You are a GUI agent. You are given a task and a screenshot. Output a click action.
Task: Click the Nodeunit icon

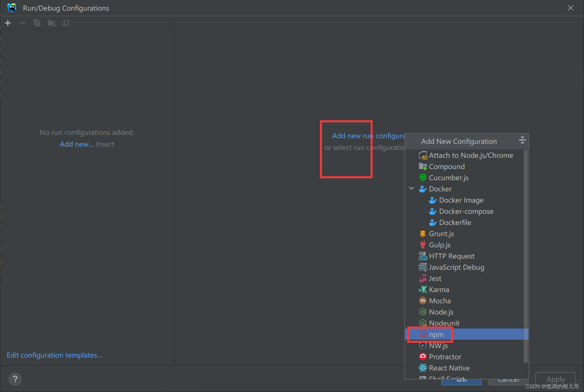pyautogui.click(x=423, y=323)
